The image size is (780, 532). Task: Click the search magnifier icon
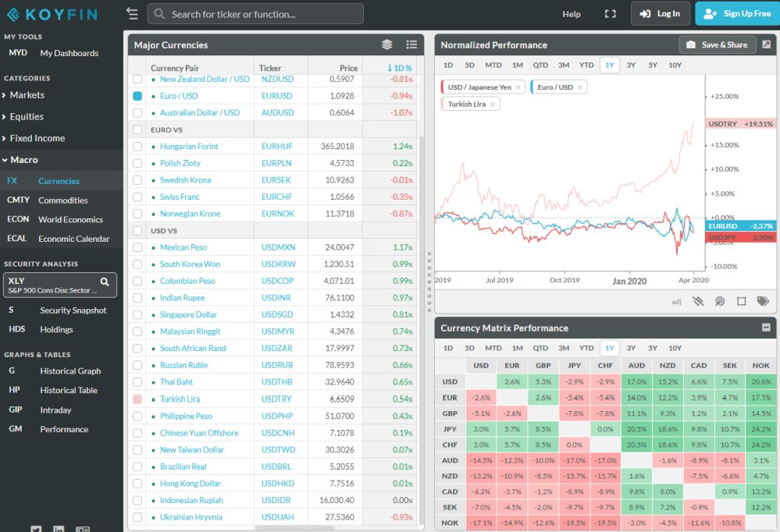(x=159, y=14)
